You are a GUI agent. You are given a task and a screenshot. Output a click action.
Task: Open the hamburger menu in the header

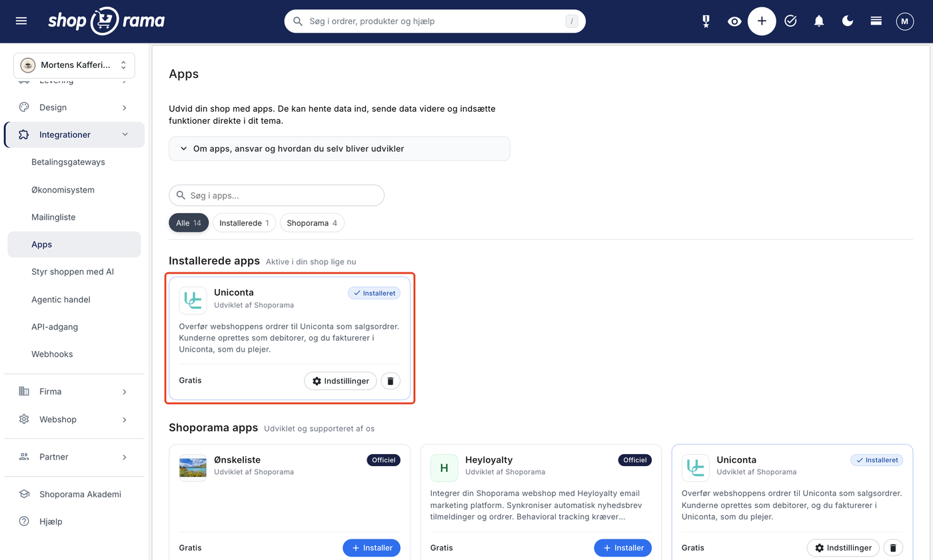[21, 21]
